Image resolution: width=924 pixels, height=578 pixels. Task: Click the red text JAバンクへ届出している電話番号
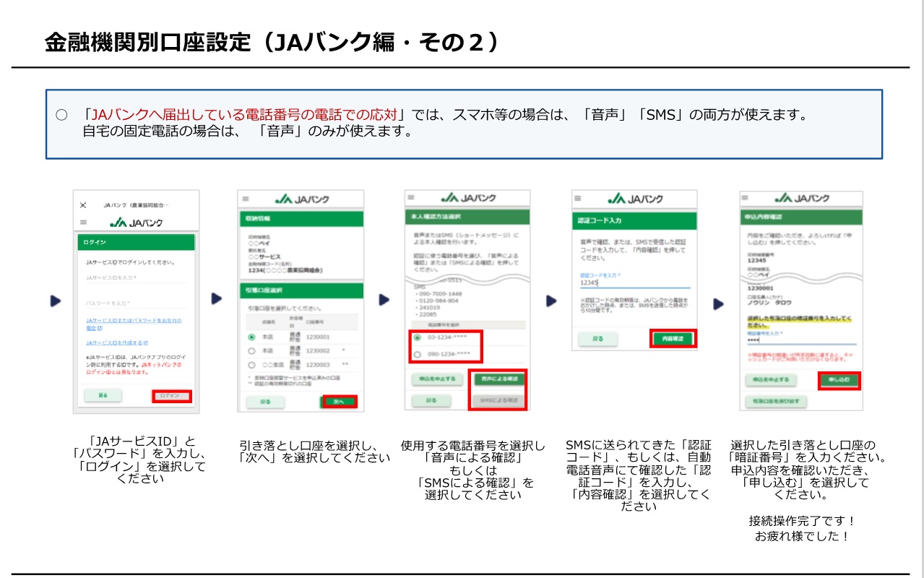tap(244, 114)
